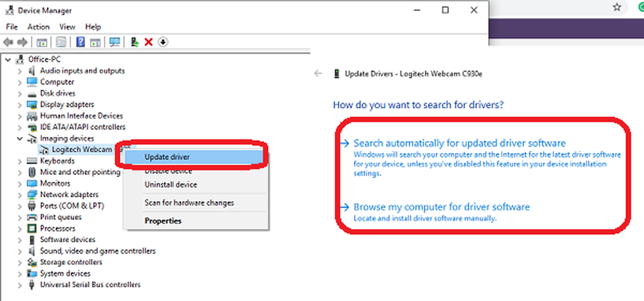The height and width of the screenshot is (301, 644).
Task: Select the Universal Serial Bus controllers label
Action: pyautogui.click(x=90, y=284)
